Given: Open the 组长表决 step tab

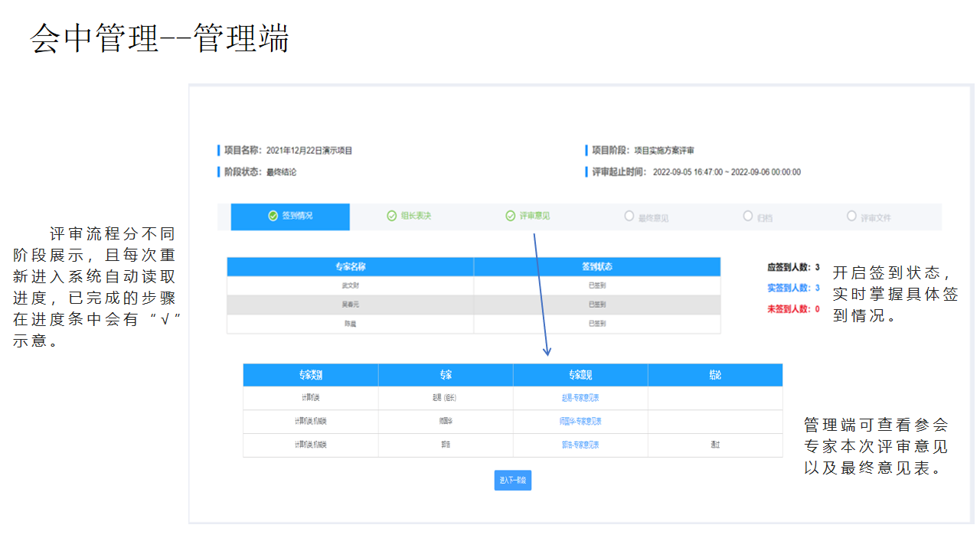Looking at the screenshot, I should tap(416, 217).
